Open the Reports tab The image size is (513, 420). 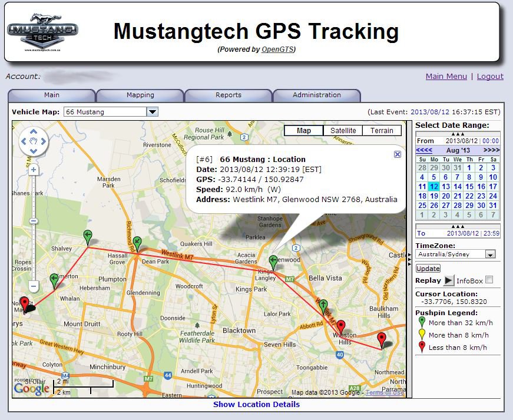click(x=229, y=95)
